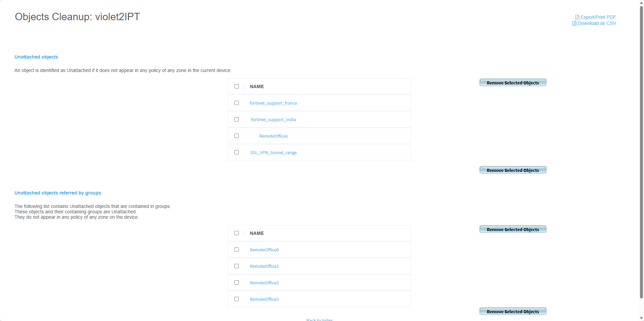Enable the SSL_VPN_tunnel_range checkbox

[x=236, y=152]
